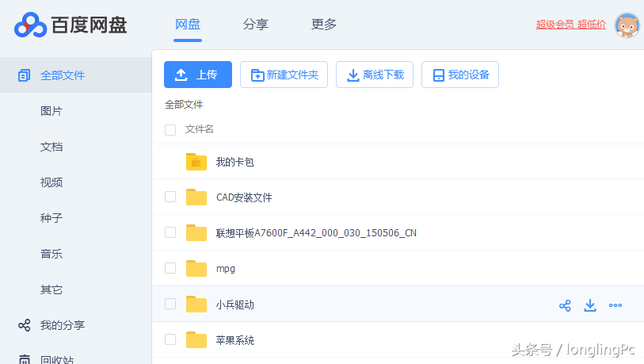Open the 更多 tab
644x364 pixels.
point(324,25)
